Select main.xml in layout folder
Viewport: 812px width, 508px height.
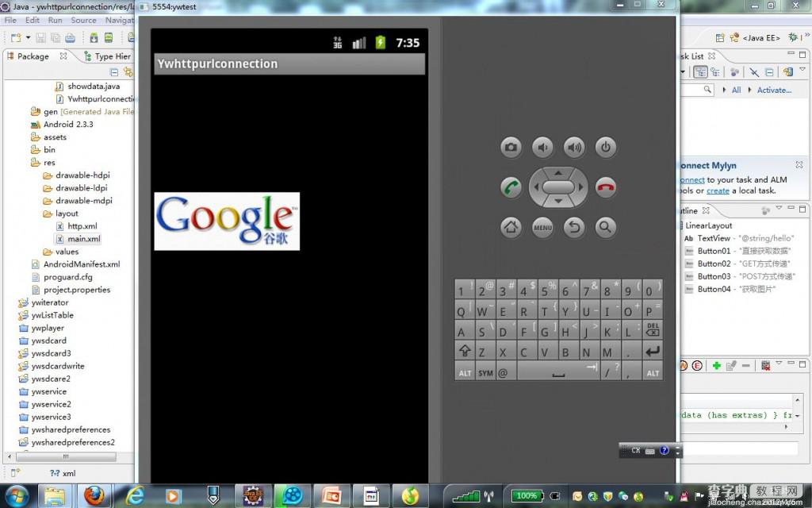[x=83, y=239]
